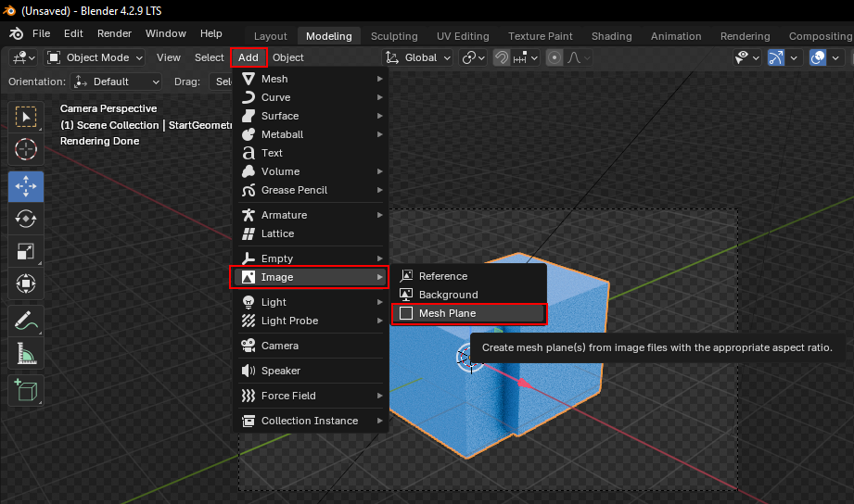Switch to the Sculpting workspace tab
The width and height of the screenshot is (854, 504).
[394, 36]
